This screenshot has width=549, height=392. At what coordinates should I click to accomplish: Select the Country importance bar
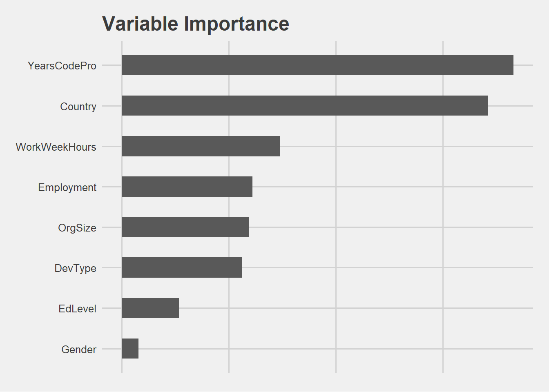point(305,105)
